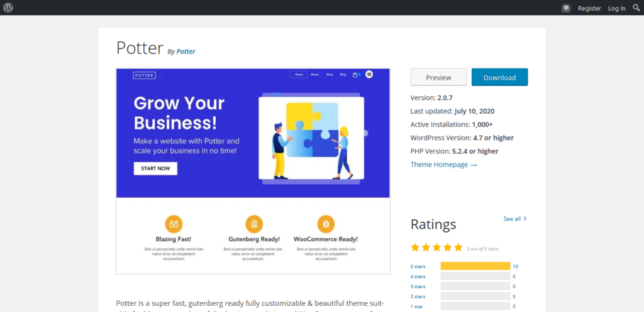Click the cart icon in theme screenshot

(x=355, y=75)
